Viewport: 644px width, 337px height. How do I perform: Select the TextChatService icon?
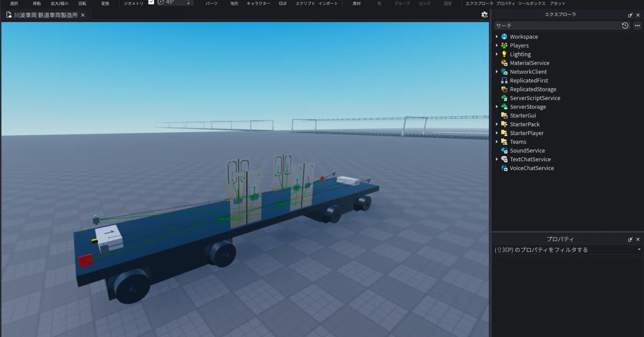pos(504,159)
